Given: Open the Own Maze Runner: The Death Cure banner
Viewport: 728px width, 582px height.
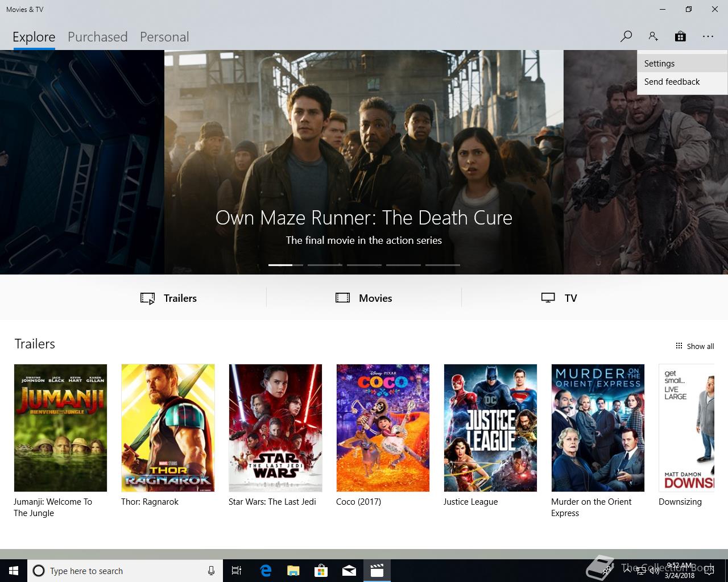Looking at the screenshot, I should click(x=364, y=162).
